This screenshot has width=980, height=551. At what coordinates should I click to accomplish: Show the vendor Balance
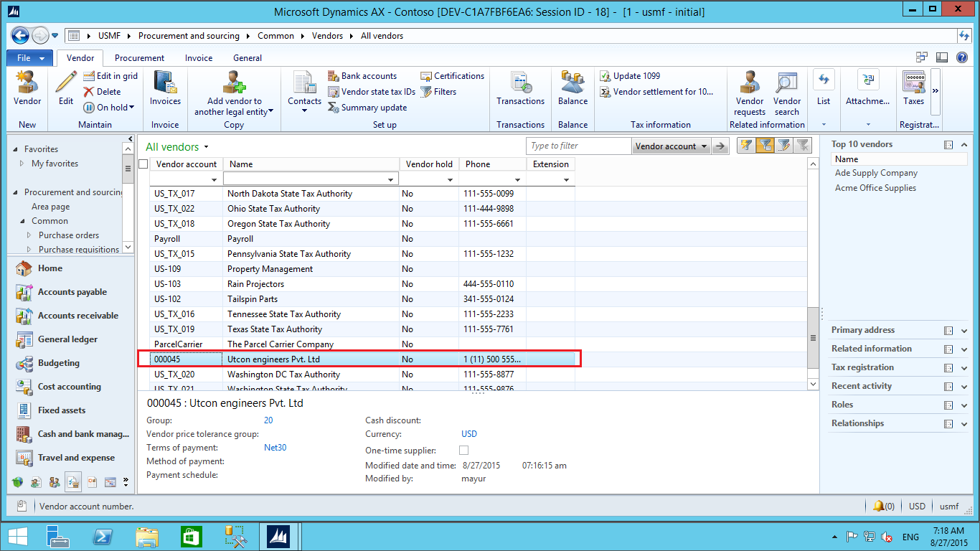[x=573, y=88]
